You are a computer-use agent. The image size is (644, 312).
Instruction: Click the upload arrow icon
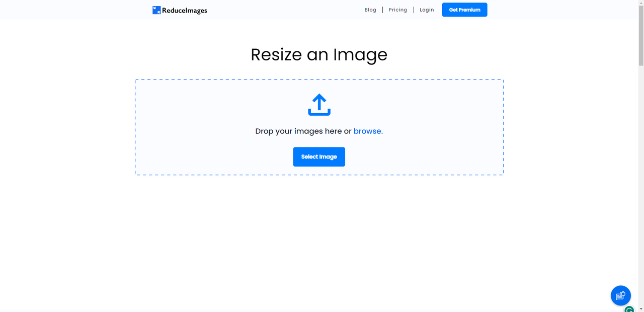319,105
